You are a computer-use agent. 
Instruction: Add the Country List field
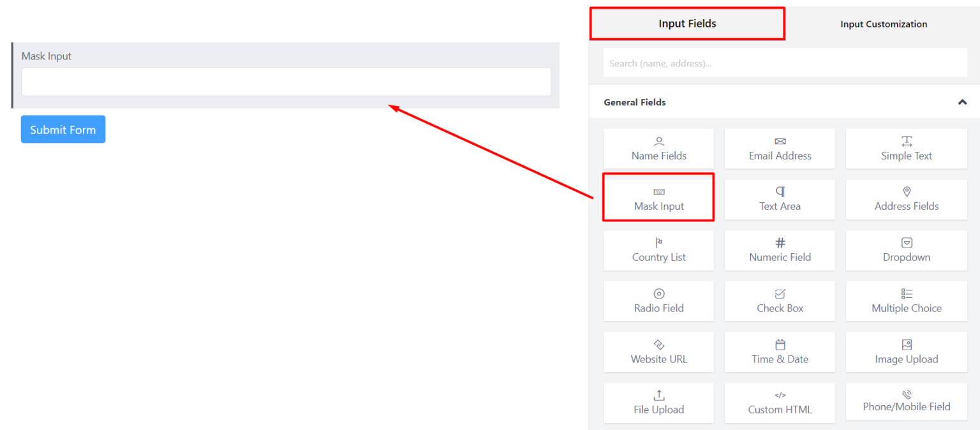pos(658,250)
